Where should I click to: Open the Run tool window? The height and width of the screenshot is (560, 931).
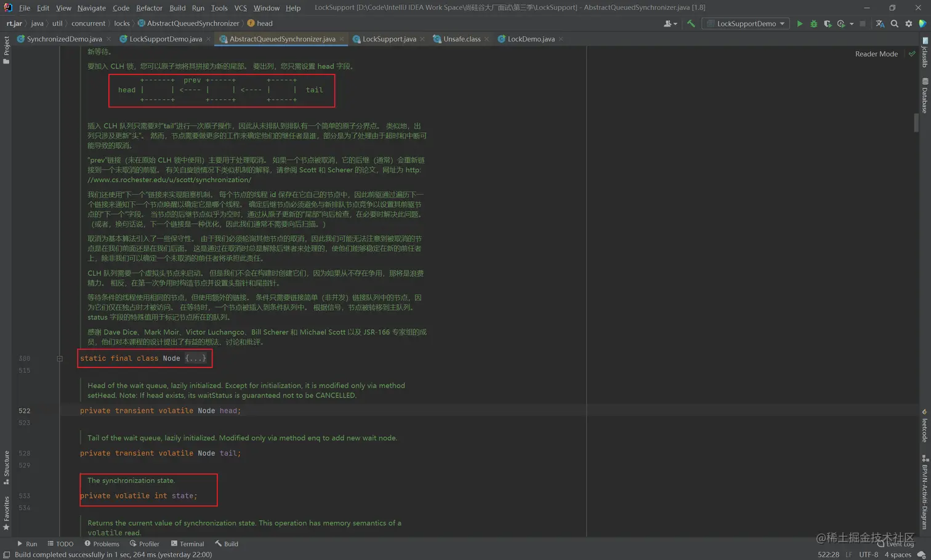point(27,544)
